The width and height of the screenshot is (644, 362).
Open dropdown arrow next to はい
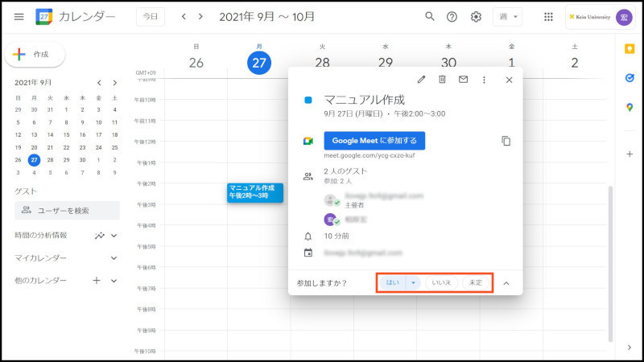coord(413,282)
